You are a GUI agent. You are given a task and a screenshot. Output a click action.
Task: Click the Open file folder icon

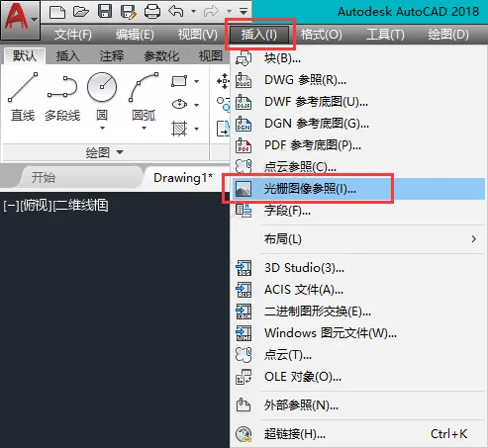pyautogui.click(x=80, y=12)
